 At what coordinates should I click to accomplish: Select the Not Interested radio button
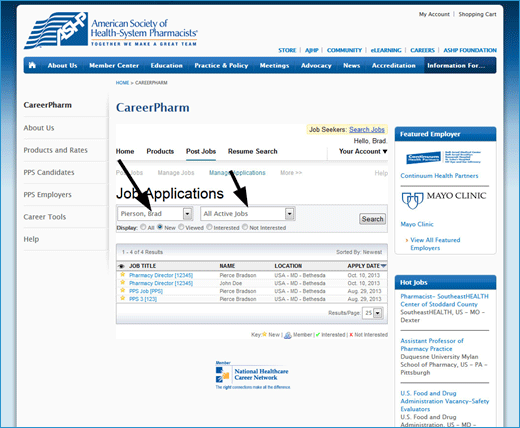tap(245, 227)
